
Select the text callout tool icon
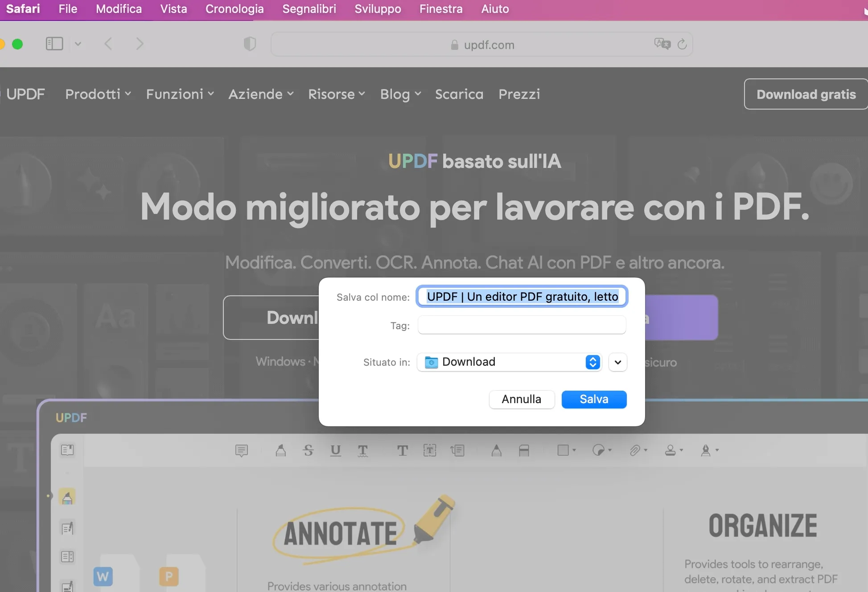click(457, 450)
